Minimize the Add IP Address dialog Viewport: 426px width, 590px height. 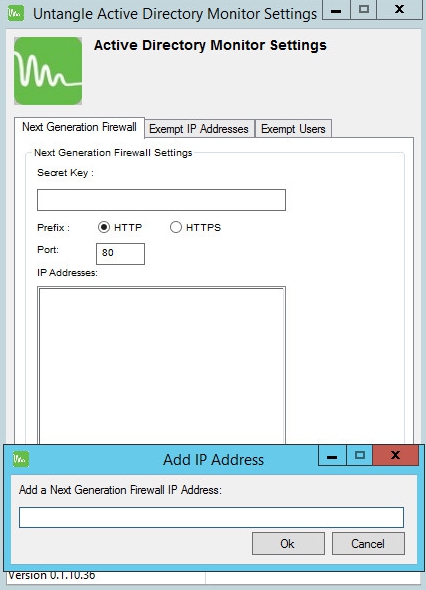(x=332, y=455)
